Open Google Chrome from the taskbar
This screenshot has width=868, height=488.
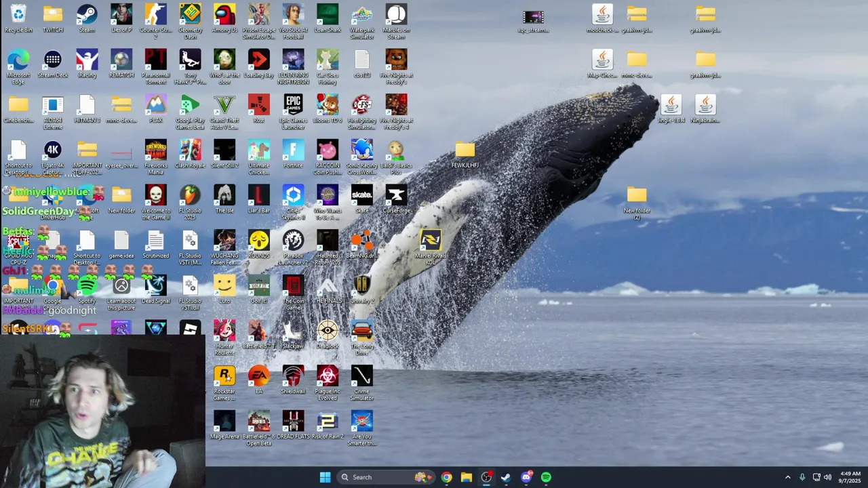point(446,477)
